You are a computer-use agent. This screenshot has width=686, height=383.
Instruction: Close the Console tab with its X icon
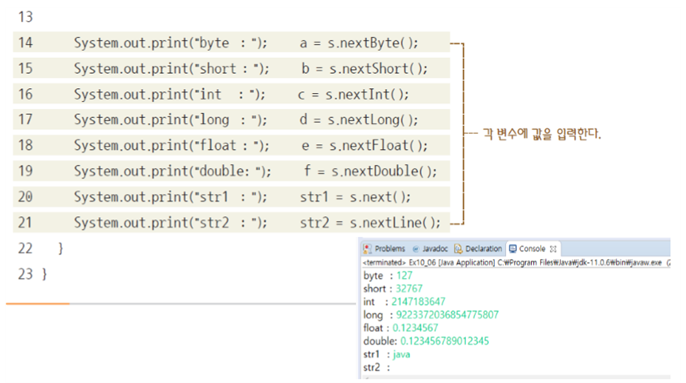tap(553, 249)
